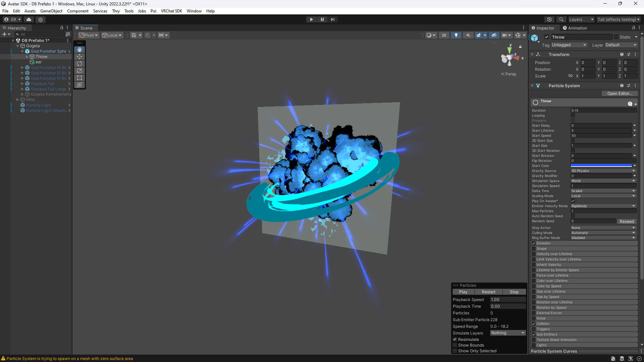Viewport: 644px width, 362px height.
Task: Enable the Looping checkbox
Action: click(x=573, y=116)
